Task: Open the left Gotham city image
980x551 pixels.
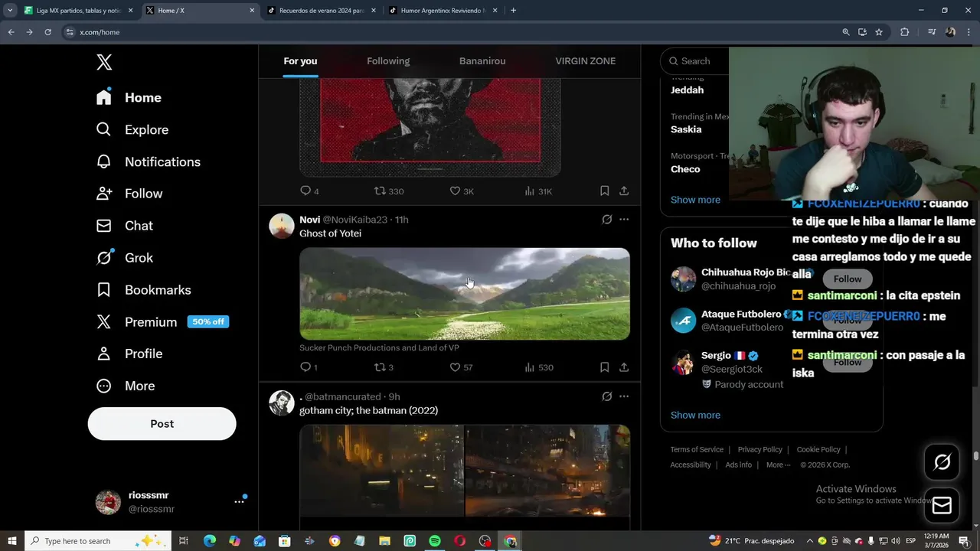Action: (x=381, y=471)
